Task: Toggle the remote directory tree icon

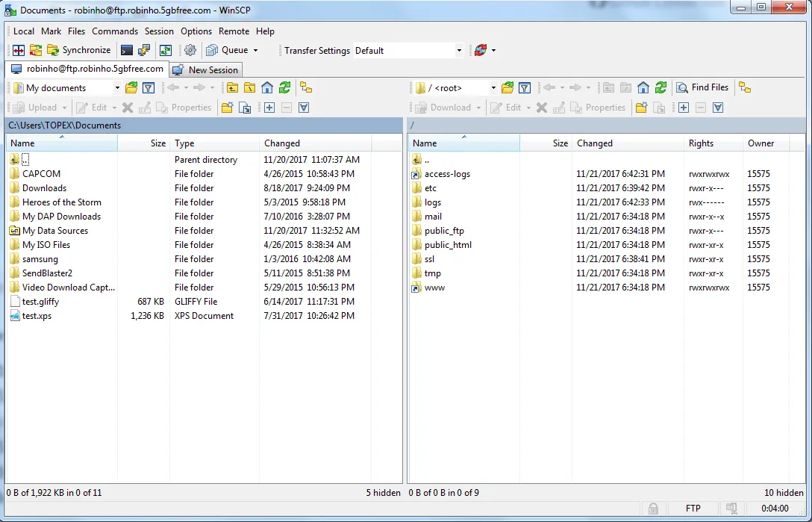Action: coord(745,87)
